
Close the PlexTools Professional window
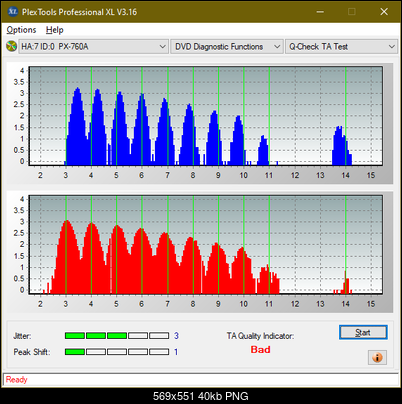pos(384,12)
